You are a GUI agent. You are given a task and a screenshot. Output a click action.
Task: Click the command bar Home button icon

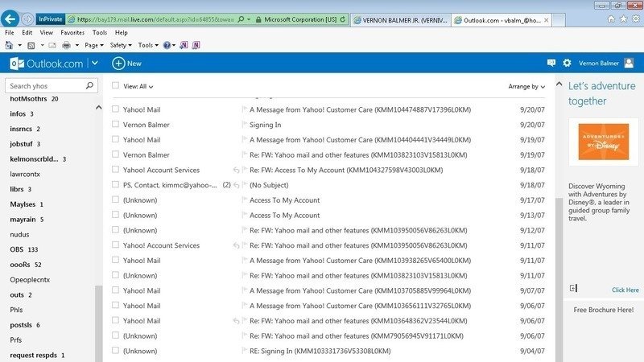pyautogui.click(x=9, y=45)
